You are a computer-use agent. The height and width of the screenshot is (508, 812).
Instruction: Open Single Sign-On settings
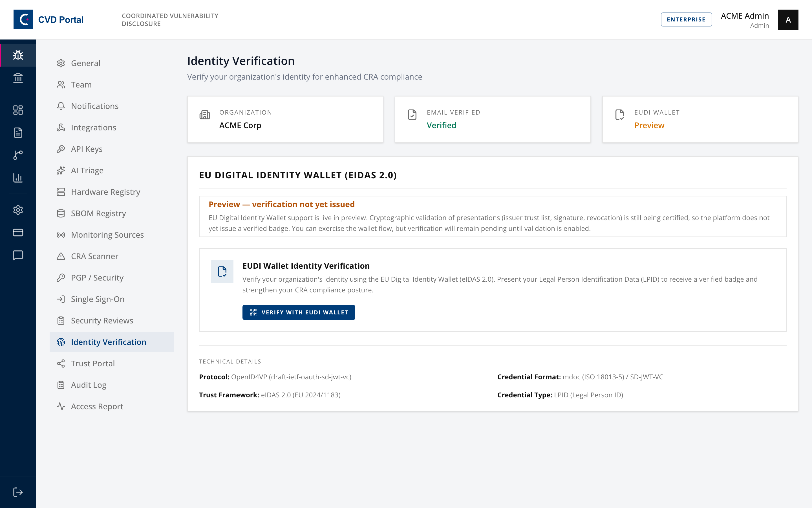[x=111, y=299]
